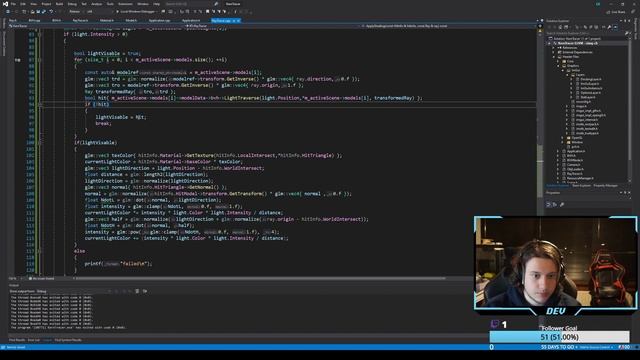Switch to the Model.h tab
This screenshot has width=640, height=360.
click(131, 20)
